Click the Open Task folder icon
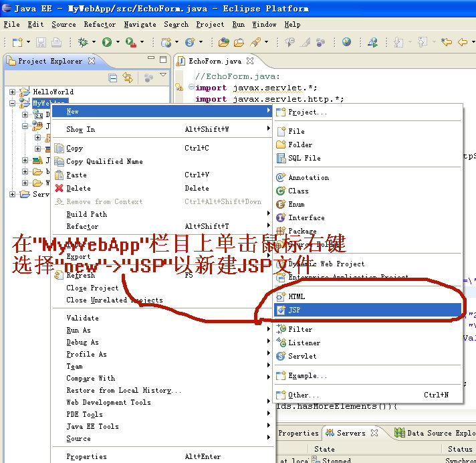 (x=239, y=42)
